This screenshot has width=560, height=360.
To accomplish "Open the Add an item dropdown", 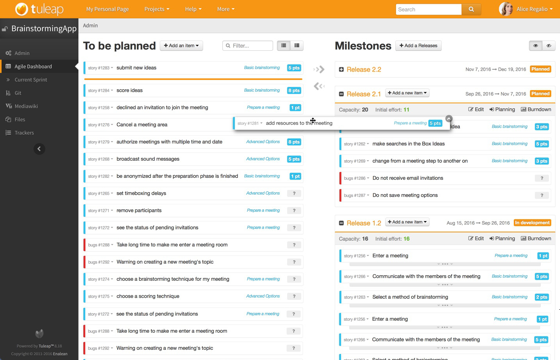I will (x=181, y=45).
